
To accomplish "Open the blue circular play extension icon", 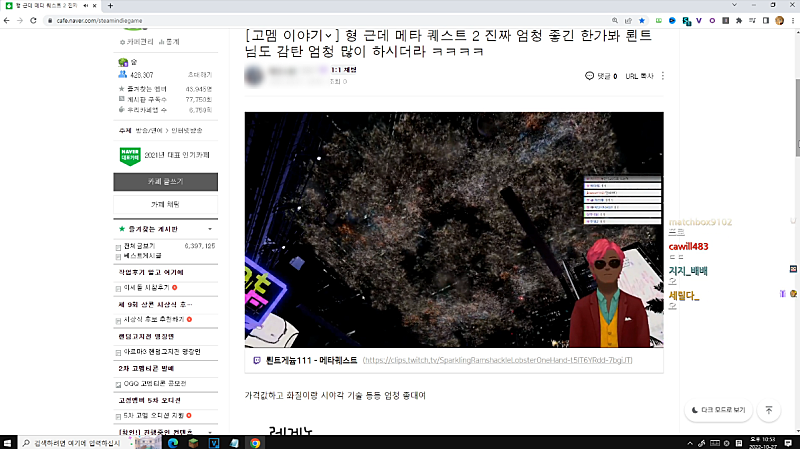I will point(672,20).
